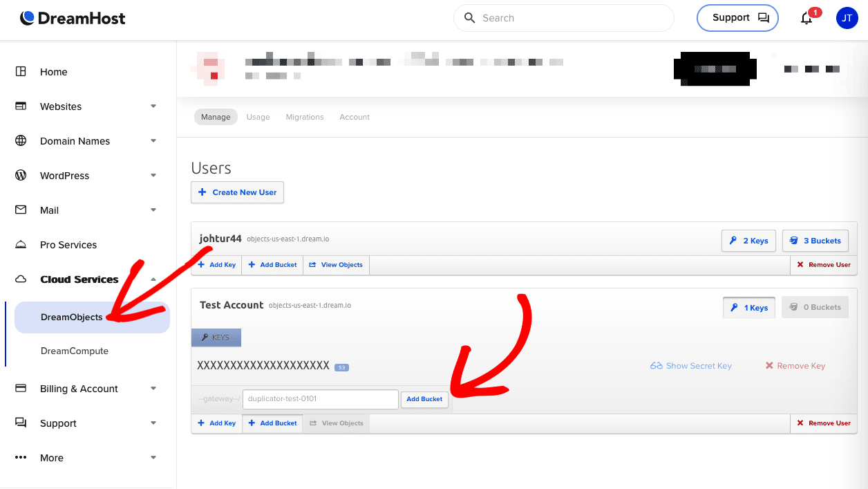Select DreamObjects in the sidebar
The width and height of the screenshot is (868, 489).
click(92, 317)
